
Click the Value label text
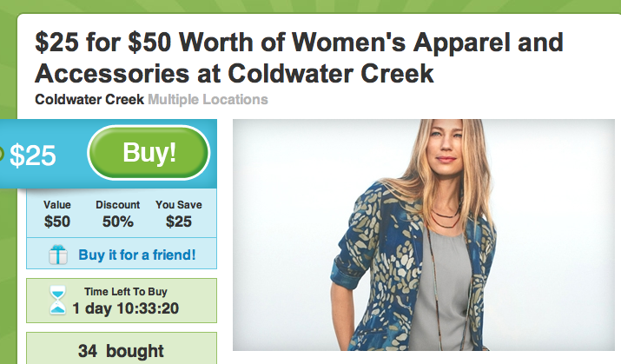[57, 205]
